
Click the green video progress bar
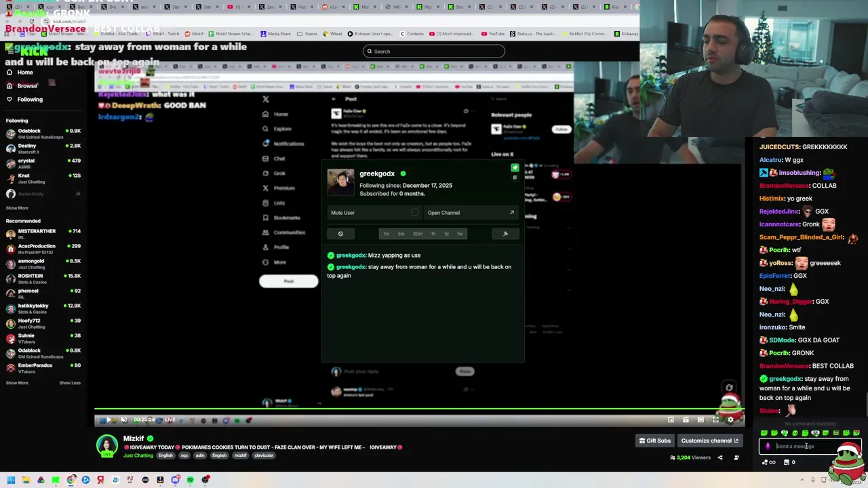(x=419, y=409)
